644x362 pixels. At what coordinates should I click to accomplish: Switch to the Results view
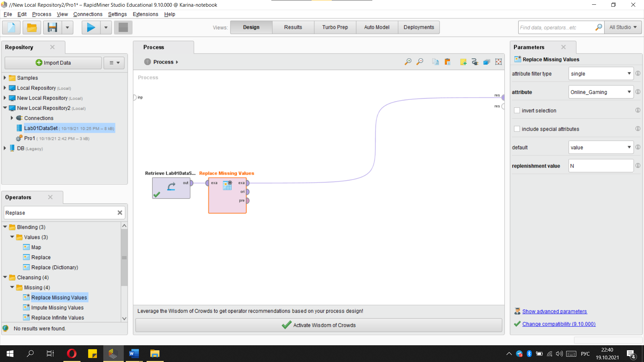293,27
